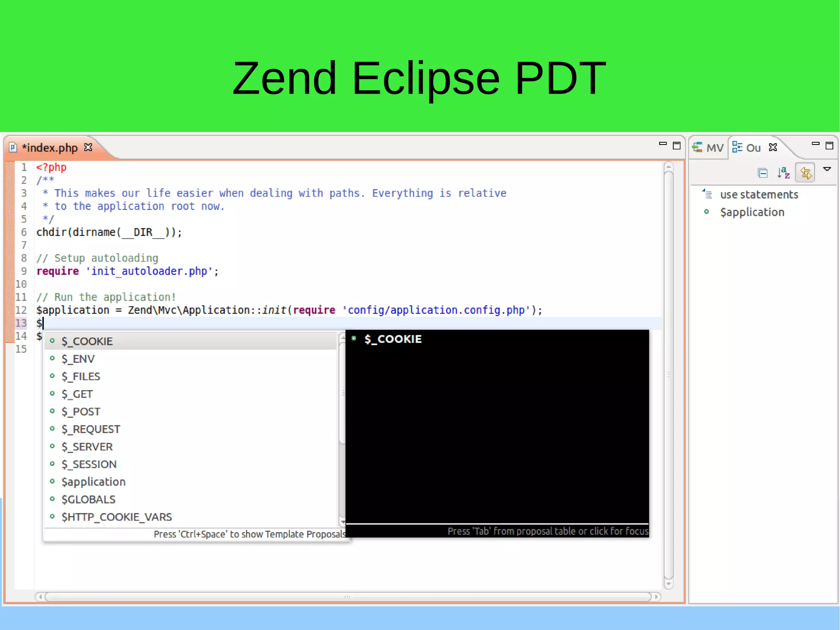Click the editor horizontal scrollbar left arrow
Screen dimensions: 840x630
[x=40, y=596]
